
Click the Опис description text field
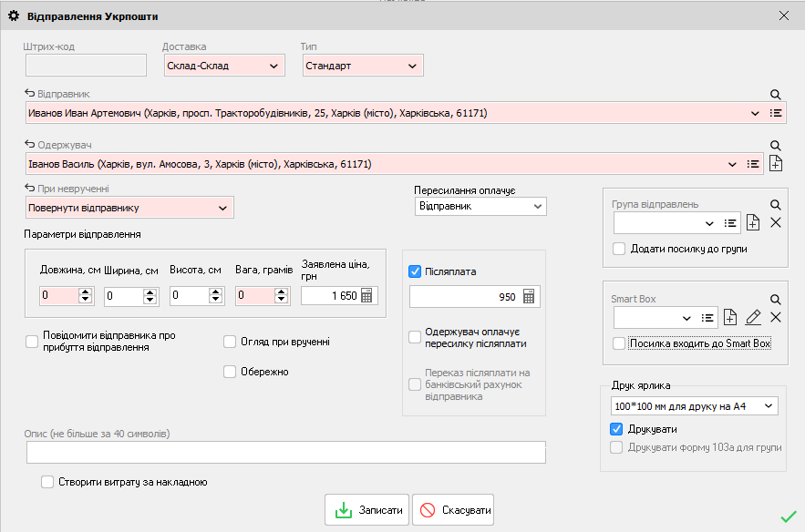click(285, 453)
